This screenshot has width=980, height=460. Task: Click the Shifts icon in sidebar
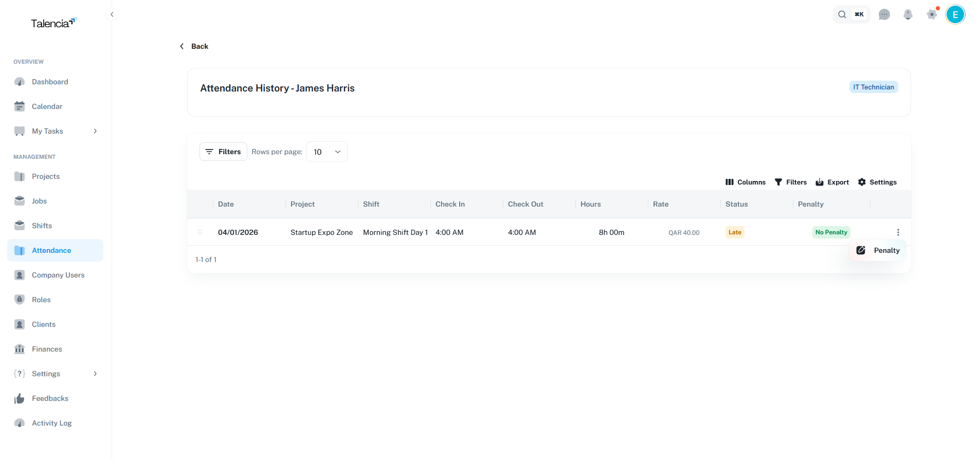(20, 226)
